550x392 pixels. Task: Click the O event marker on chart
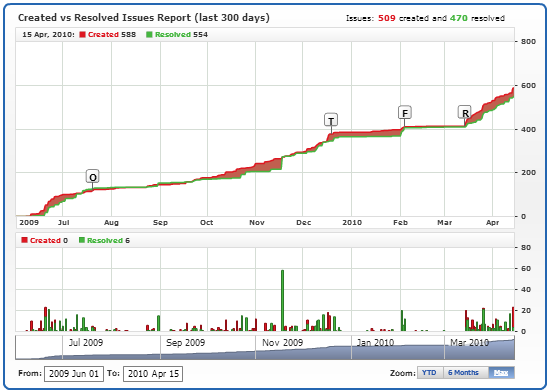click(x=93, y=177)
